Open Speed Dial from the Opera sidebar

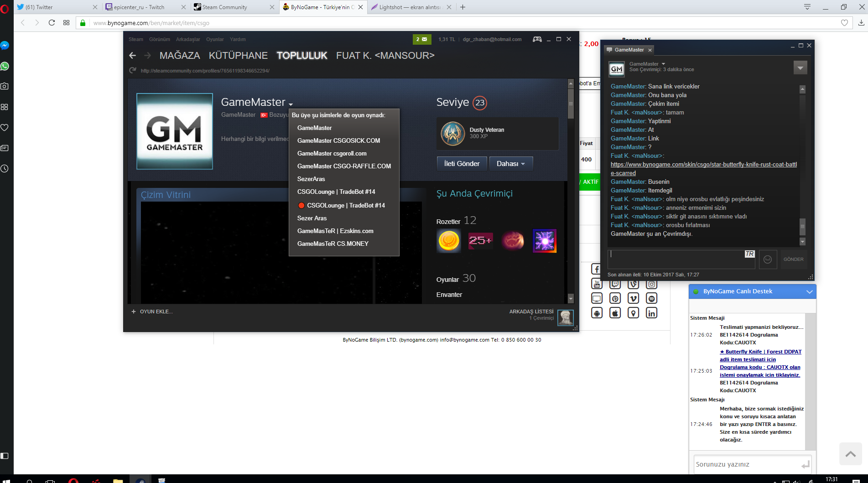coord(5,107)
